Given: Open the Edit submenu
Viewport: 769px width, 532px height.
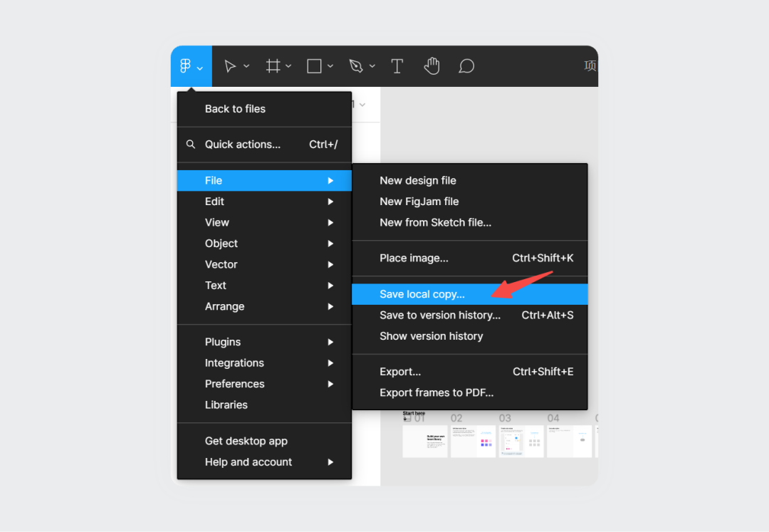Looking at the screenshot, I should [x=264, y=202].
